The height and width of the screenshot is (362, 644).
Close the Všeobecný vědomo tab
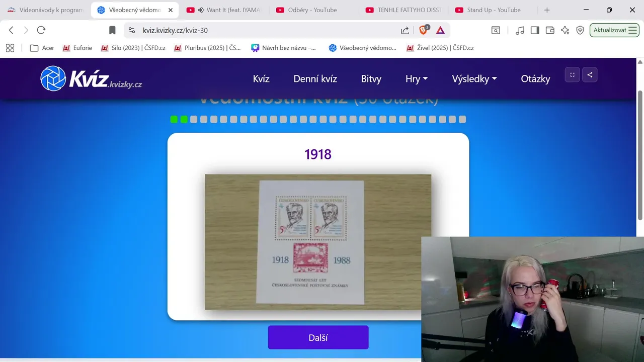click(171, 10)
